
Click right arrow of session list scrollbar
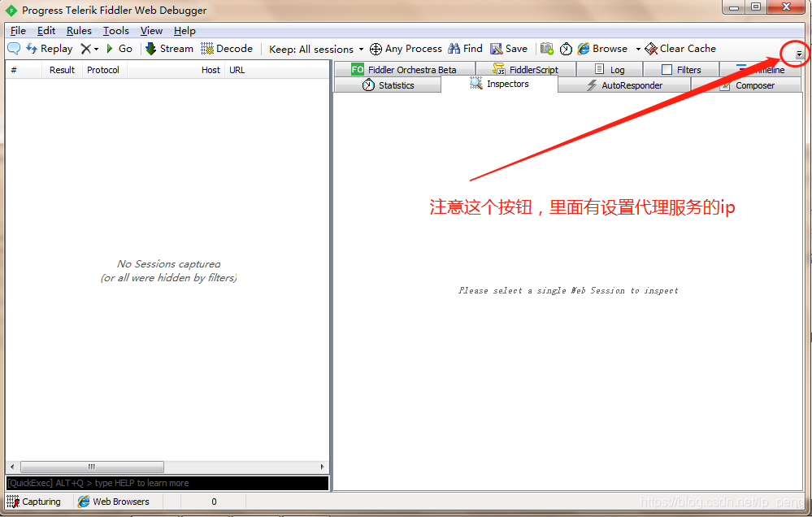pos(322,467)
